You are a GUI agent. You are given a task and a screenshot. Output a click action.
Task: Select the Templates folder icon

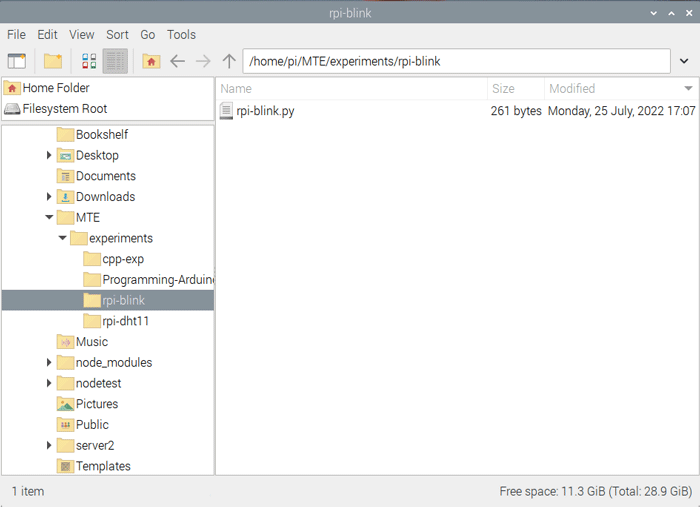(x=65, y=466)
